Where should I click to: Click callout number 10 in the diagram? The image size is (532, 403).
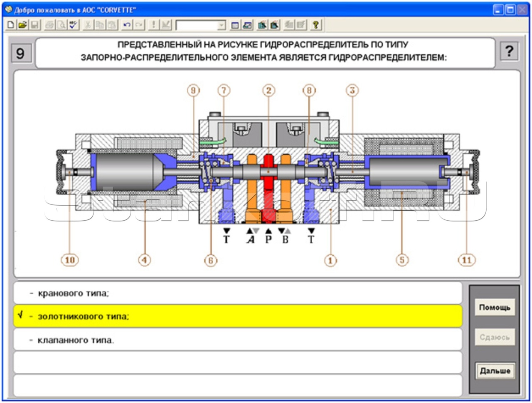pyautogui.click(x=69, y=260)
